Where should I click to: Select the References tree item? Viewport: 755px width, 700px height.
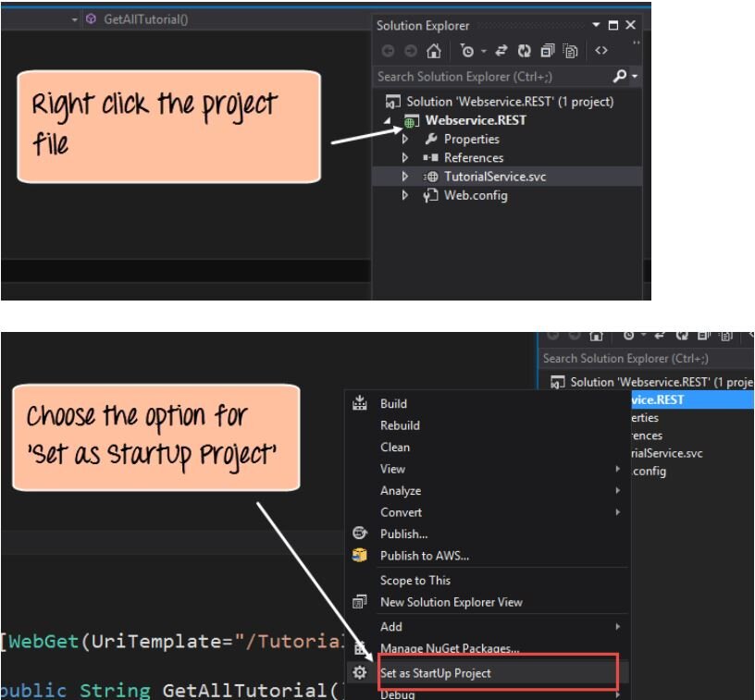474,158
